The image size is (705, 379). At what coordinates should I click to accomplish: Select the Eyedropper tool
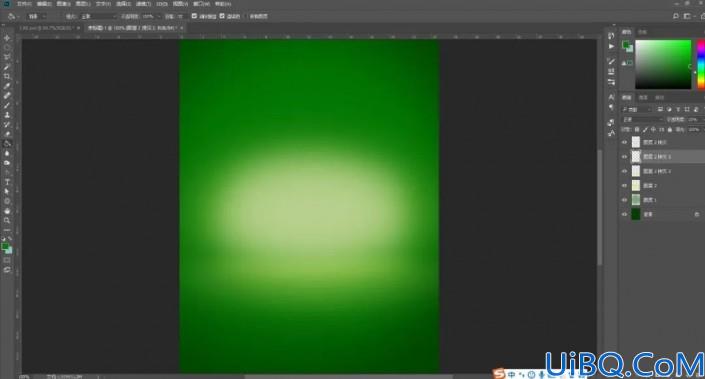pos(7,86)
